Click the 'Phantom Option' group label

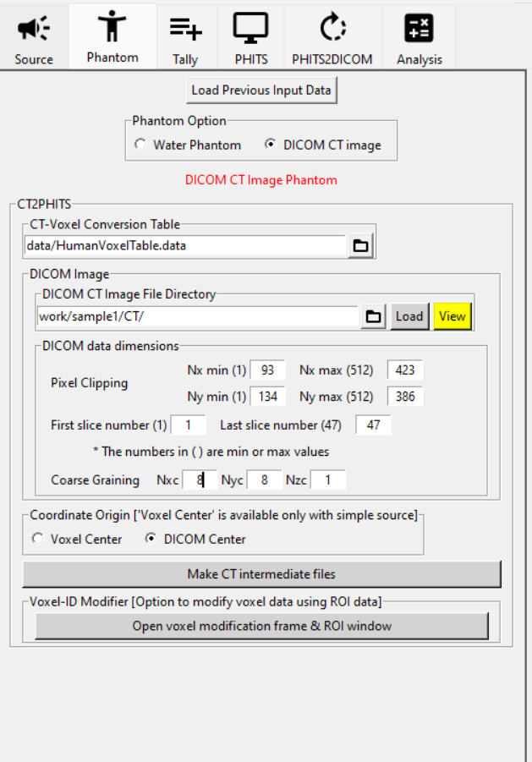(179, 121)
